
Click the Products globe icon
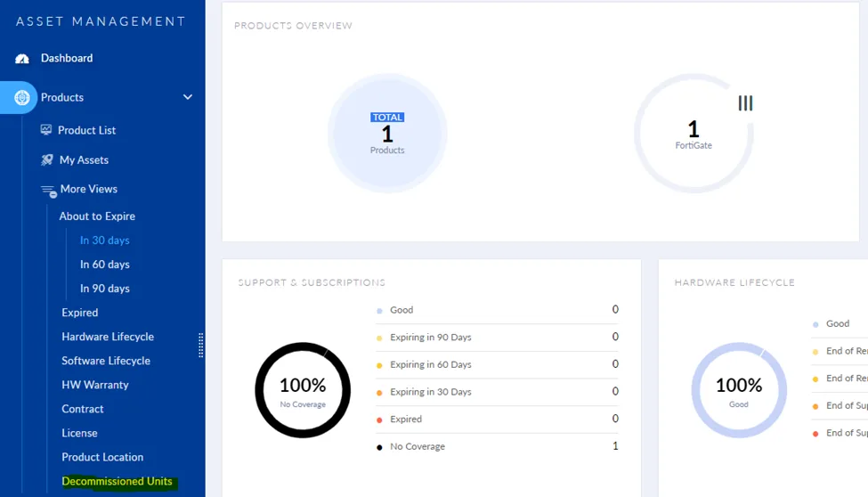click(22, 97)
